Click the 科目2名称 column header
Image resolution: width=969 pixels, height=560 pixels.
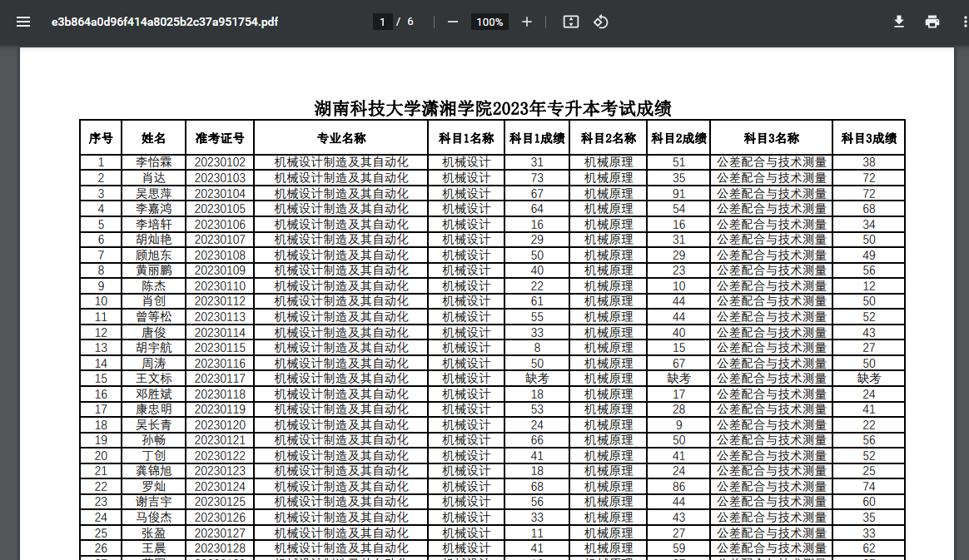pos(608,138)
